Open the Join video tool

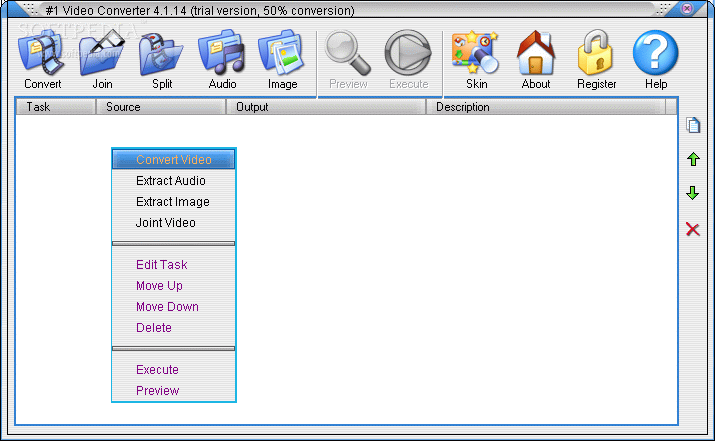pos(102,59)
